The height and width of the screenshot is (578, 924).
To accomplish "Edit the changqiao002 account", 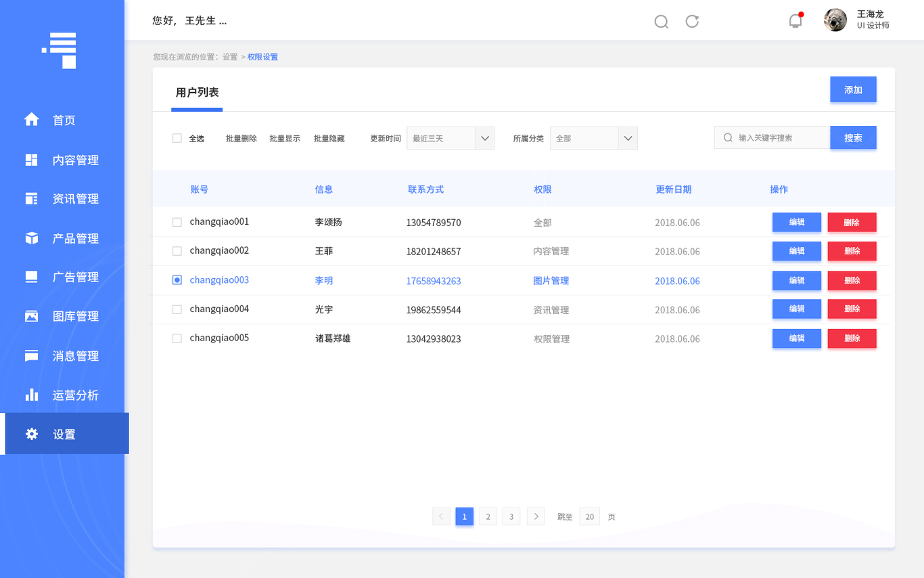I will [797, 251].
